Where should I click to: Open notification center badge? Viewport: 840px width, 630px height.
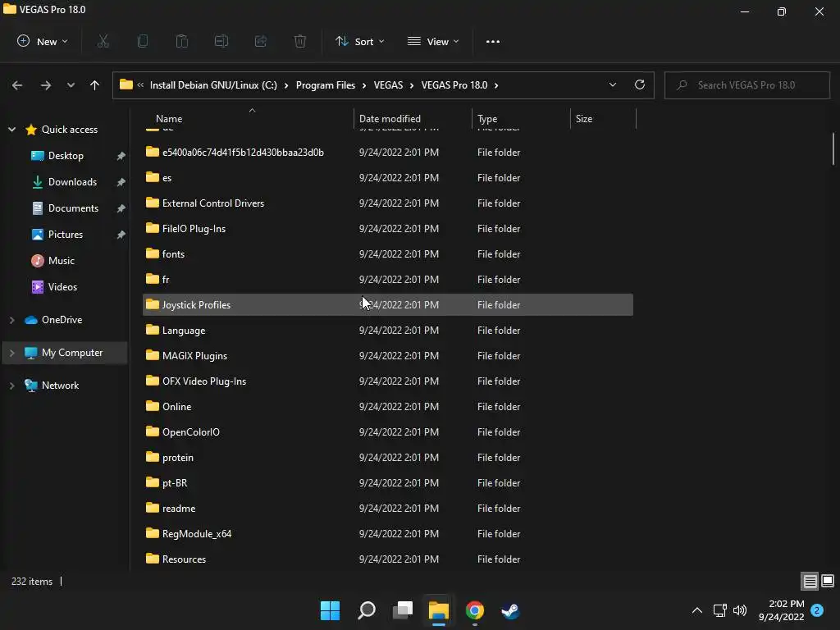pos(817,610)
